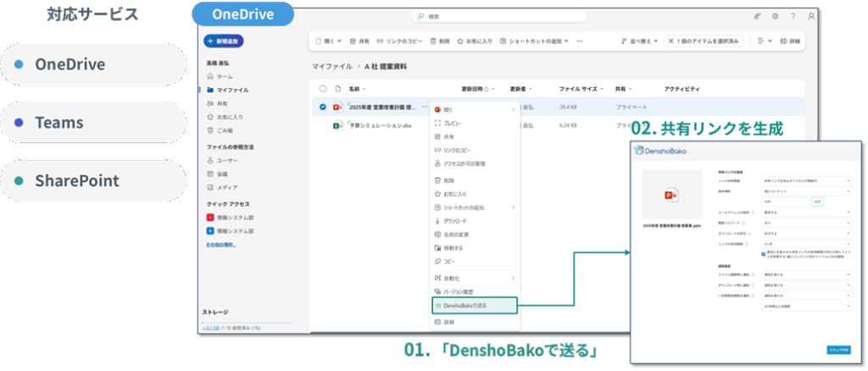The height and width of the screenshot is (371, 868).
Task: Click 共有 in the command toolbar
Action: click(359, 41)
